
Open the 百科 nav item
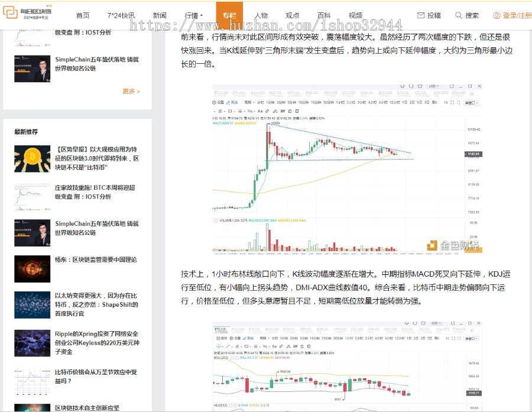tap(324, 15)
